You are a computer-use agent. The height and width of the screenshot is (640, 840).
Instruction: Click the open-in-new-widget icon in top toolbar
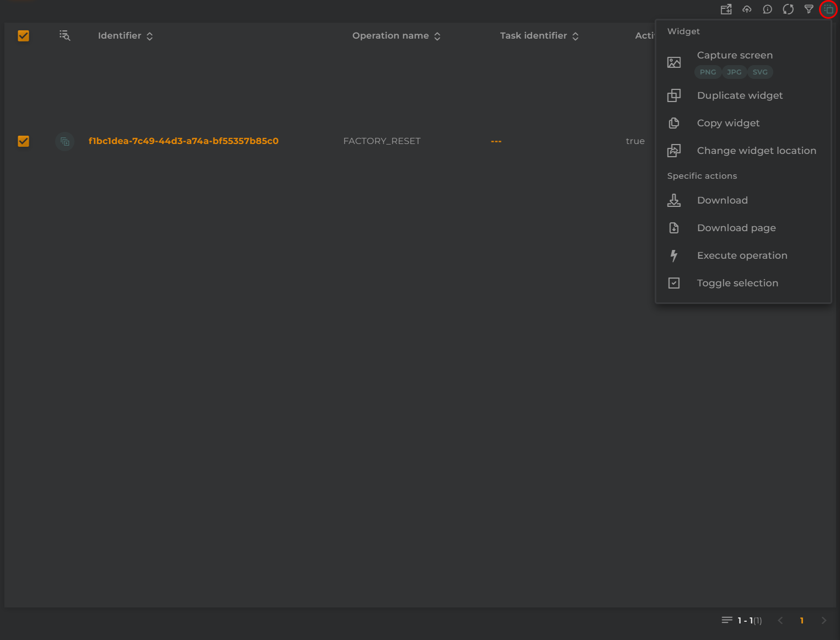(726, 9)
